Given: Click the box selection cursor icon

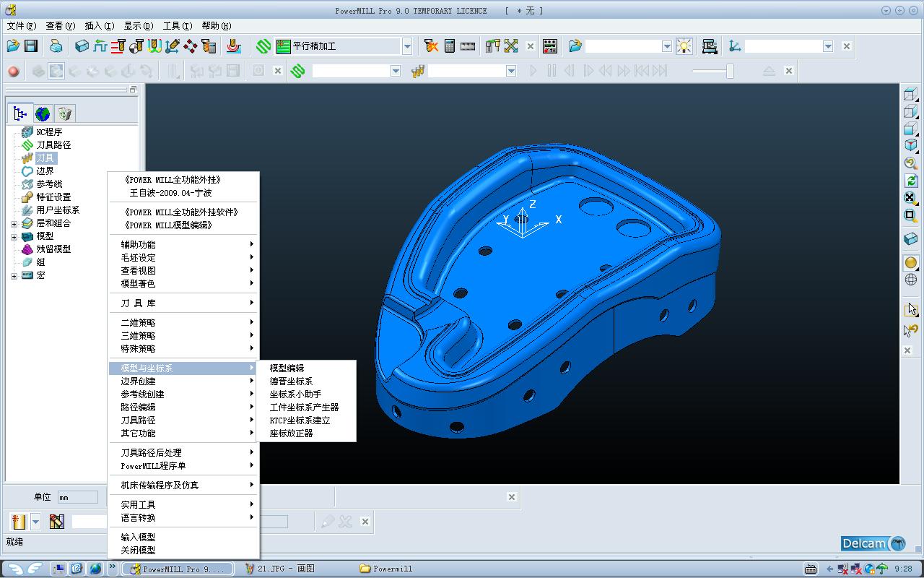Looking at the screenshot, I should pos(911,309).
